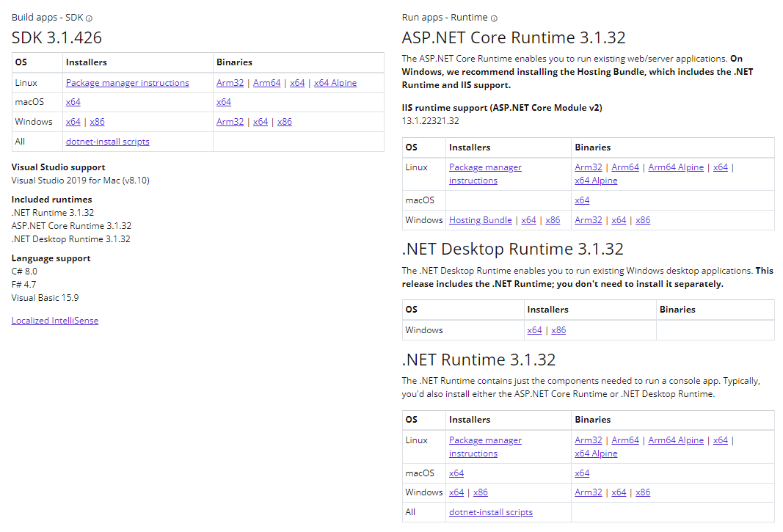This screenshot has height=532, width=783.
Task: Download .NET Runtime macOS x64 installer
Action: (456, 473)
